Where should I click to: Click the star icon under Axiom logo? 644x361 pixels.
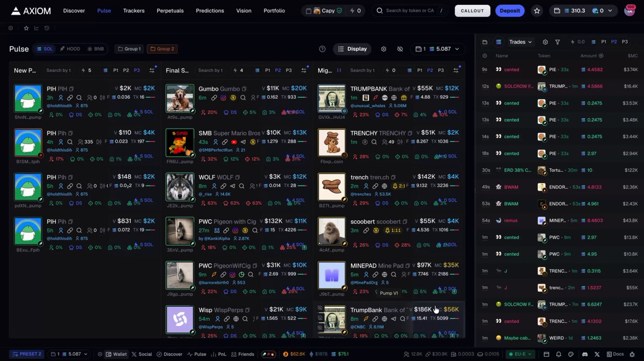(26, 28)
